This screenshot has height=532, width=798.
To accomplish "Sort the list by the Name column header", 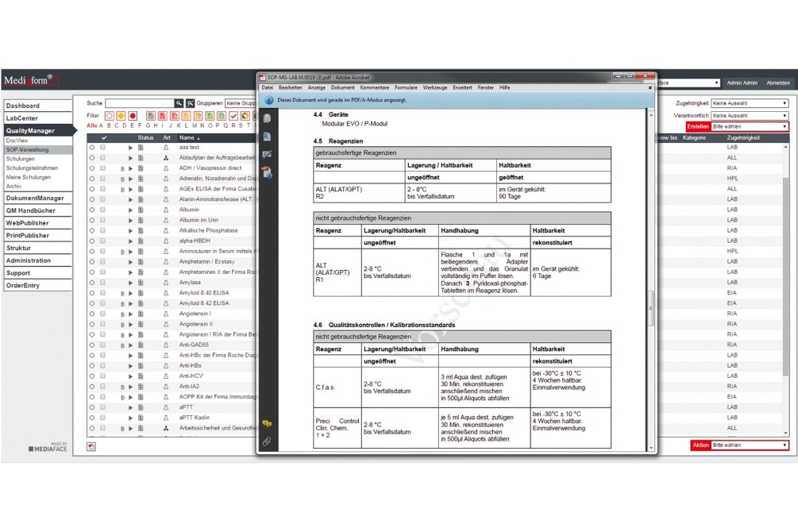I will tap(189, 138).
